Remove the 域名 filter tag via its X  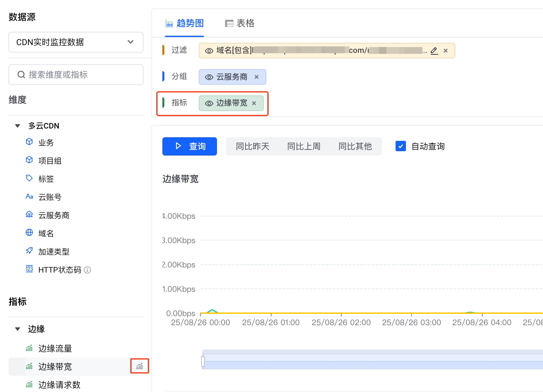(446, 51)
